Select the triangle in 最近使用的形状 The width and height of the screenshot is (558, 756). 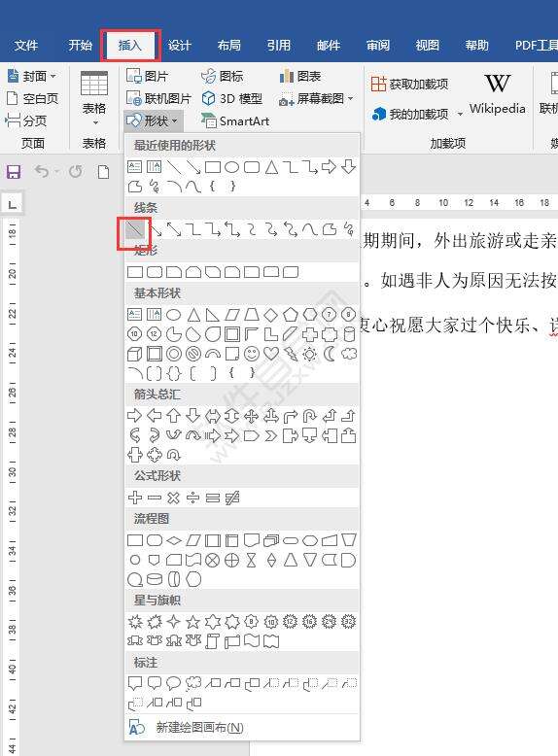tap(271, 167)
